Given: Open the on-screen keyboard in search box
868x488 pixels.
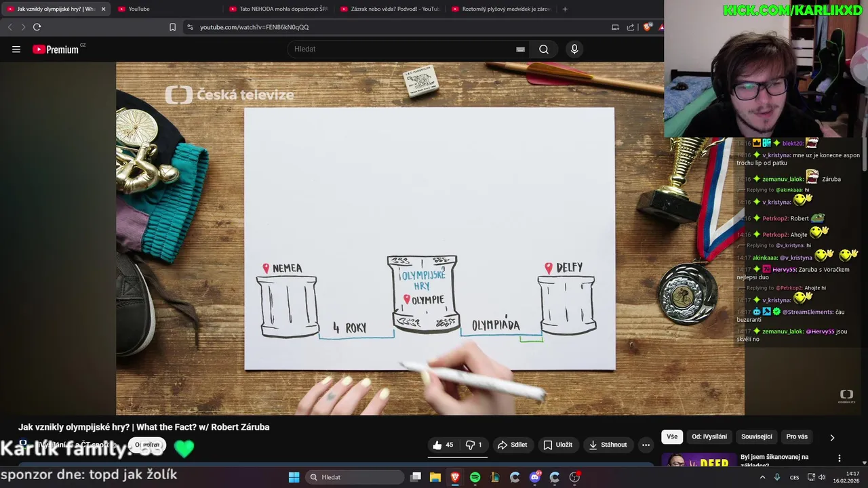Looking at the screenshot, I should [x=520, y=49].
